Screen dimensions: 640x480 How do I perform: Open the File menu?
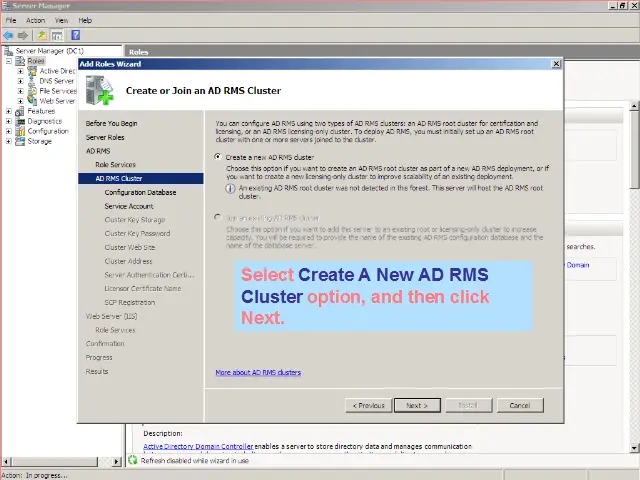(11, 20)
